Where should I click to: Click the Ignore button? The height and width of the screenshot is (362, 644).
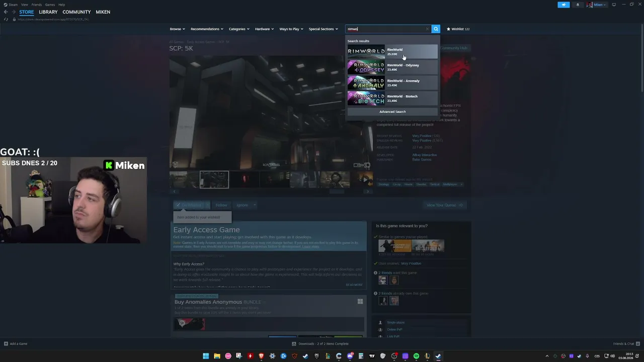(242, 205)
